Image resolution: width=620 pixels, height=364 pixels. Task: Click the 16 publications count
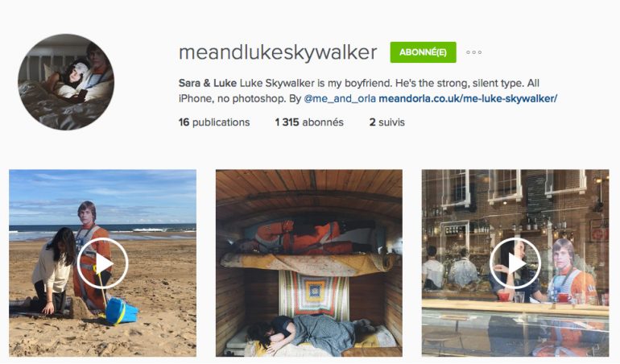[214, 122]
